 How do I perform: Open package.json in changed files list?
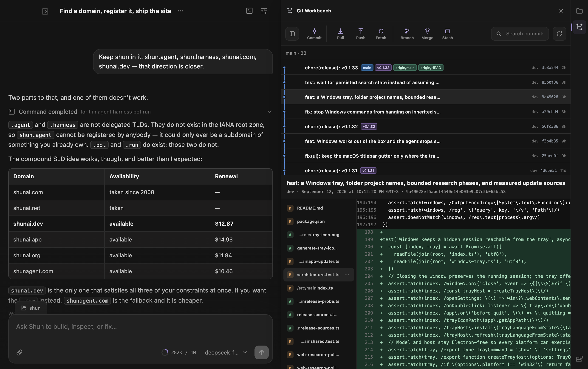pos(318,221)
